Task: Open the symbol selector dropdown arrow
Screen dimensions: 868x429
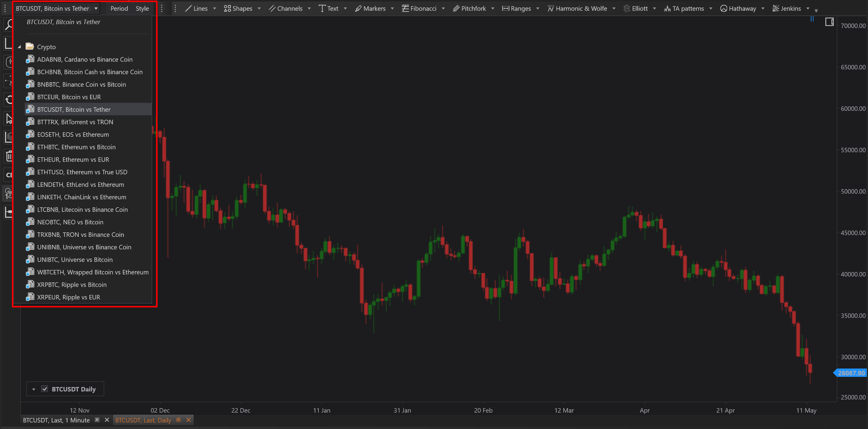Action: (x=96, y=8)
